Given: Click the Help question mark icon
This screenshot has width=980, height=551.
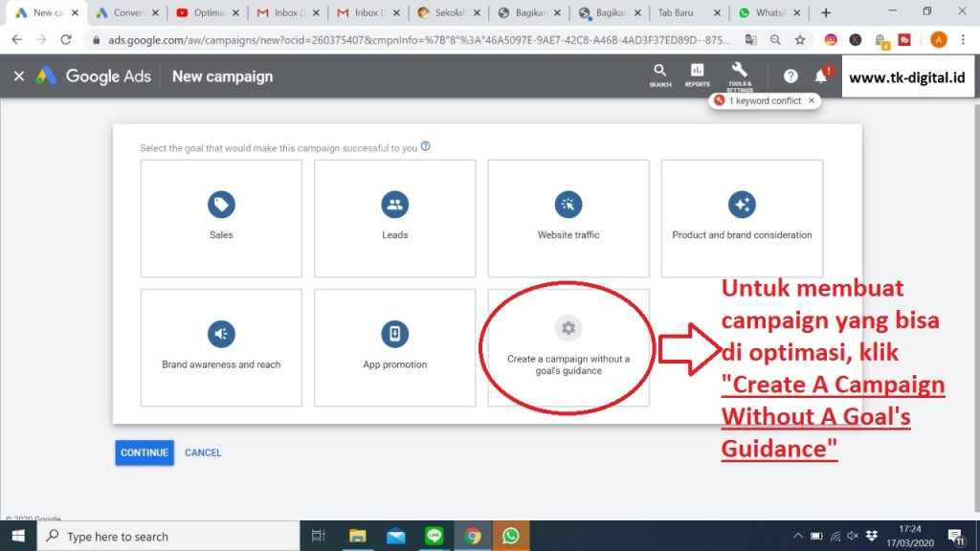Looking at the screenshot, I should pos(791,77).
